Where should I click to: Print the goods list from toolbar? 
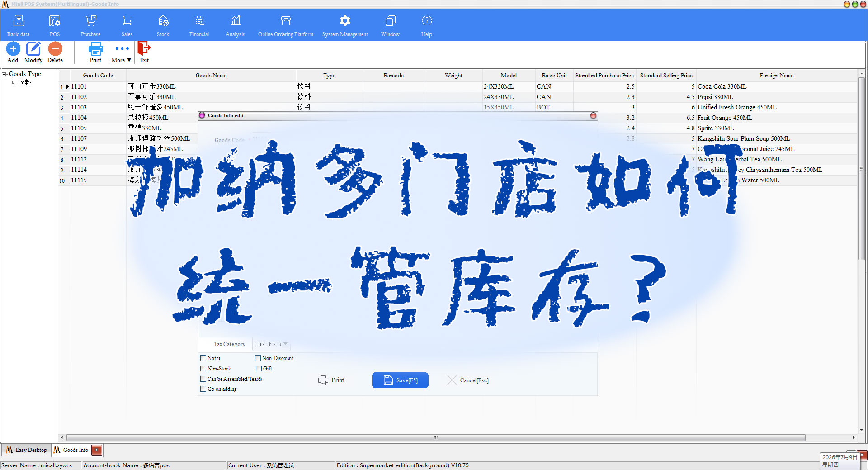[x=96, y=52]
